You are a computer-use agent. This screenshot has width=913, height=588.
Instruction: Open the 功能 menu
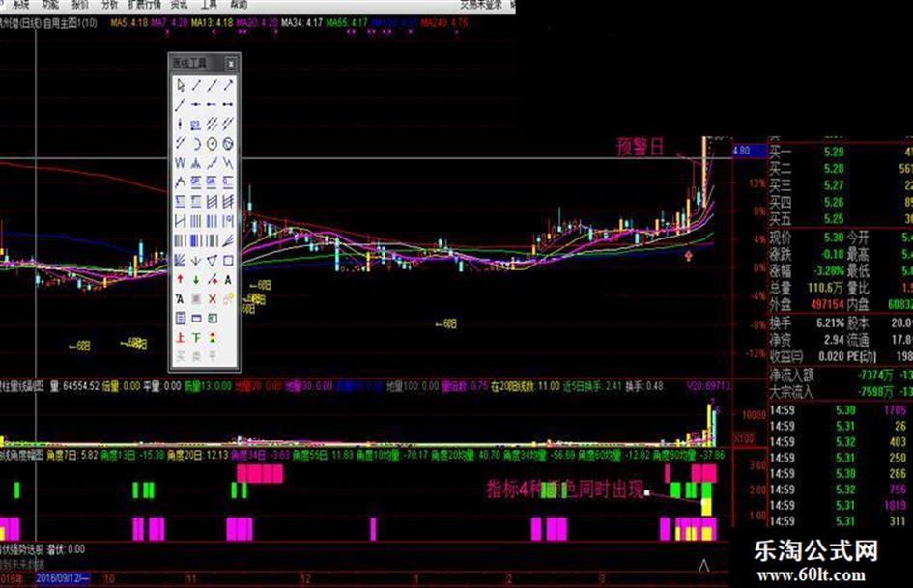50,5
